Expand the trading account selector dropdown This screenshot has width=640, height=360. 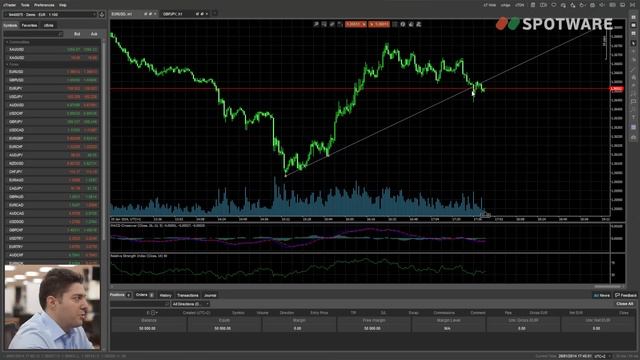tap(50, 14)
